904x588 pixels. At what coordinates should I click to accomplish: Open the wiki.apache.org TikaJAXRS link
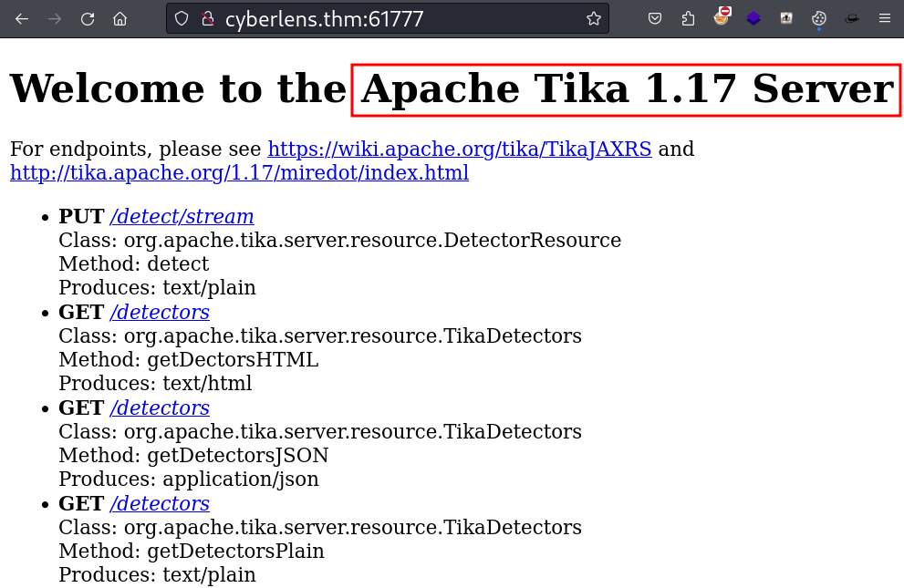(459, 150)
